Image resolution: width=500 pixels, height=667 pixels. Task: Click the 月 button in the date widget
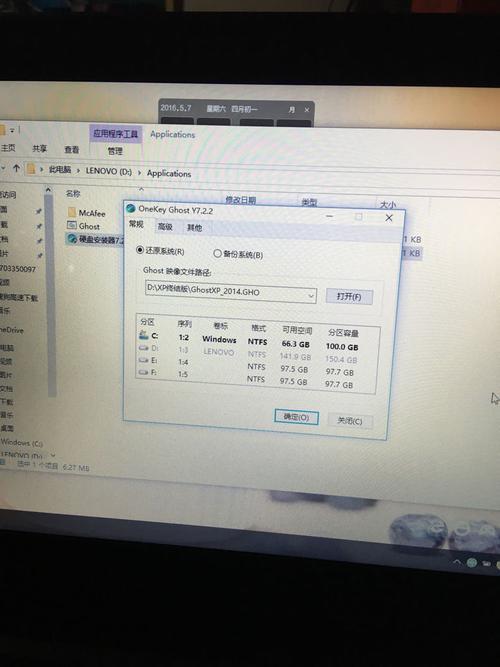click(291, 110)
